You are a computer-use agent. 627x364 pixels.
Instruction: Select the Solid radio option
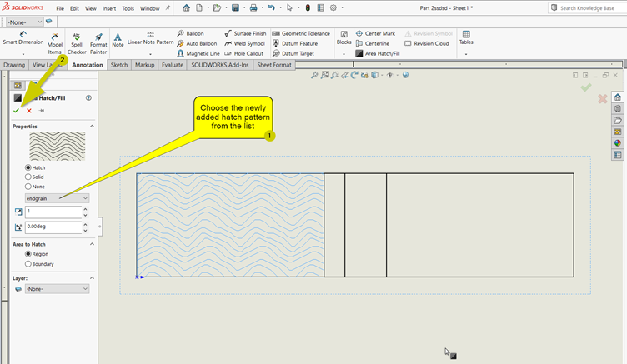pyautogui.click(x=30, y=177)
